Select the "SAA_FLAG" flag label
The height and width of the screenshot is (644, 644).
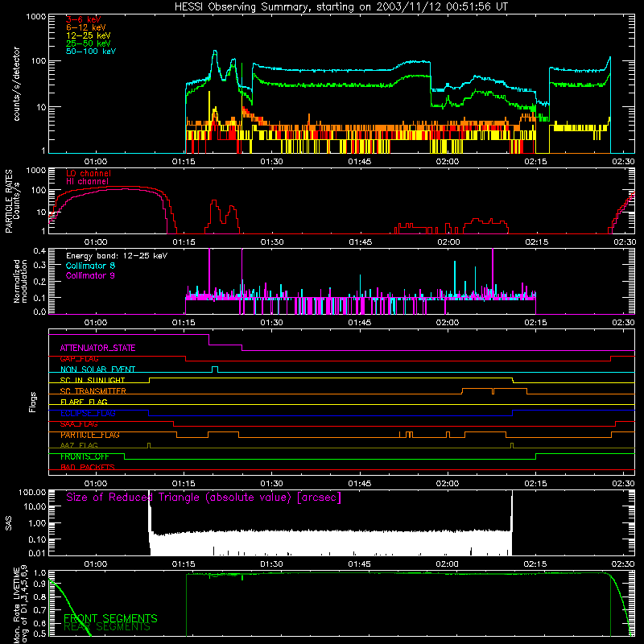click(79, 424)
